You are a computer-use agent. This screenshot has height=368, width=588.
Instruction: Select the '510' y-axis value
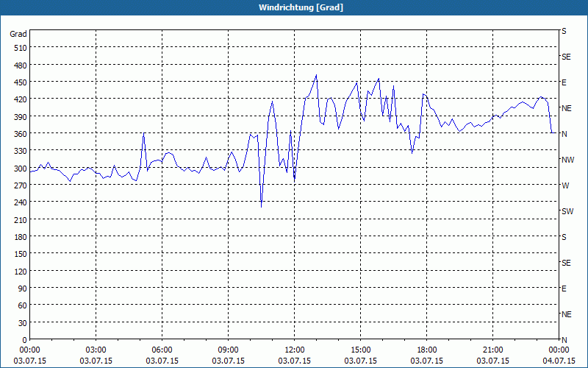21,48
